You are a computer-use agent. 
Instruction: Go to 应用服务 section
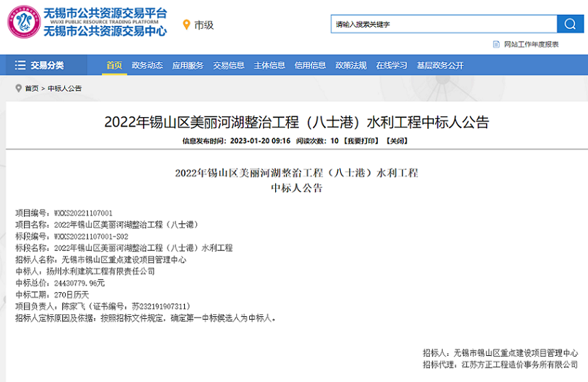188,66
